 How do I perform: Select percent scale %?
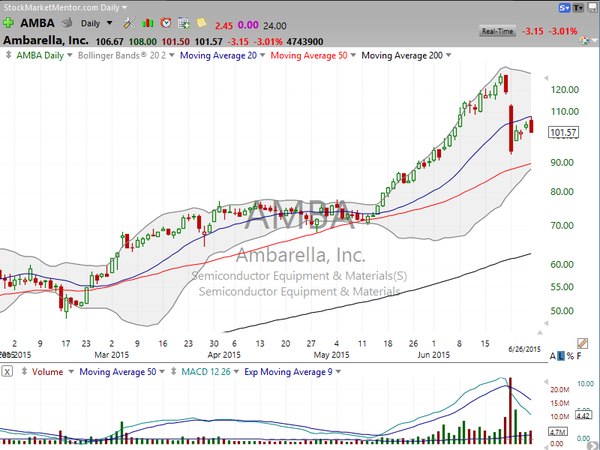pos(570,356)
